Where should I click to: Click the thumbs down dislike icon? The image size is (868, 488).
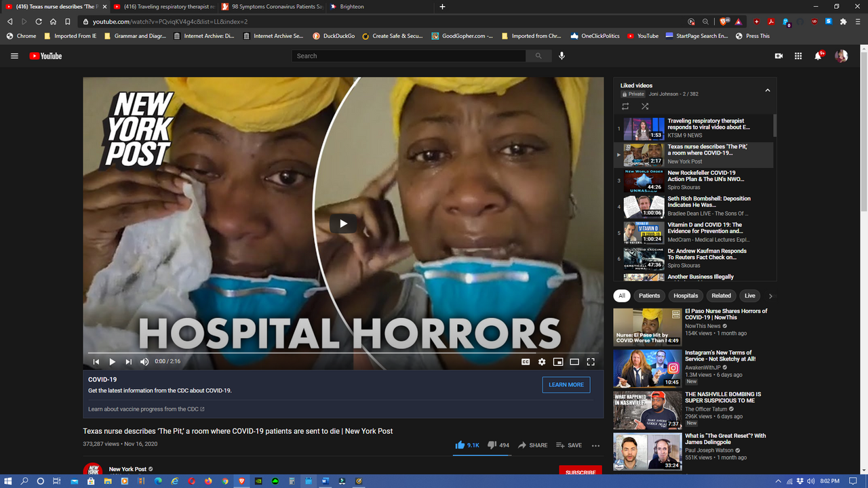point(492,445)
